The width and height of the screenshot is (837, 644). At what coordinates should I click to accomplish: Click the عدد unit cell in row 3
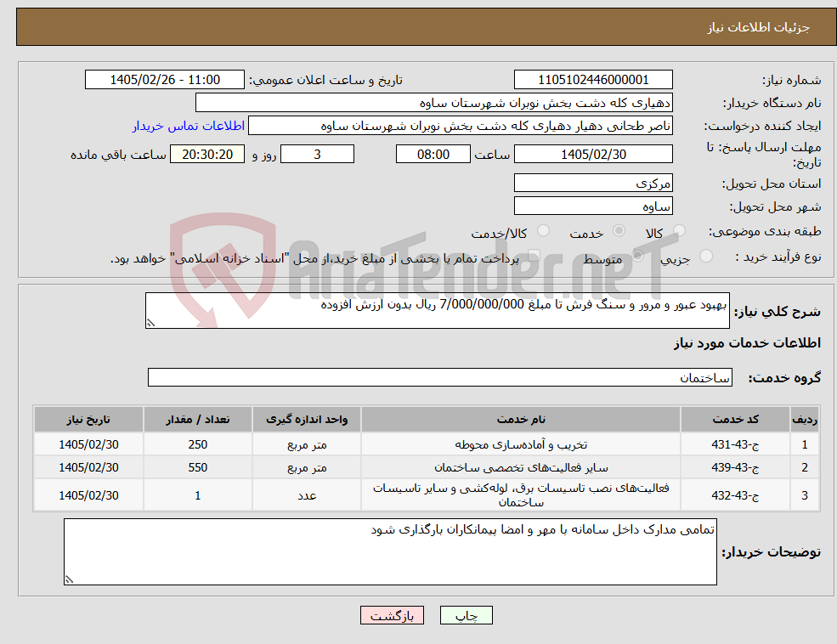click(307, 495)
